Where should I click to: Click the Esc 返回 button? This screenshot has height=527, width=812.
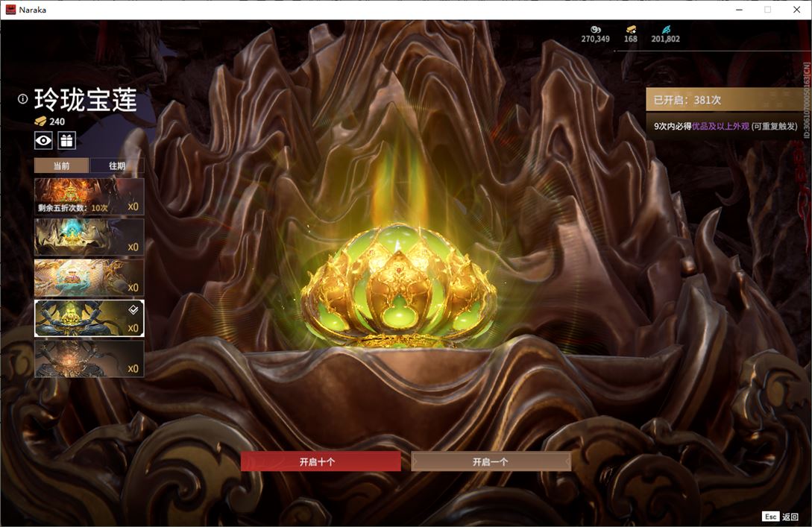781,516
